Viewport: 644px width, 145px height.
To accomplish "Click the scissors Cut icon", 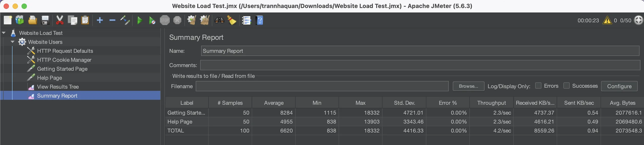I will [60, 20].
